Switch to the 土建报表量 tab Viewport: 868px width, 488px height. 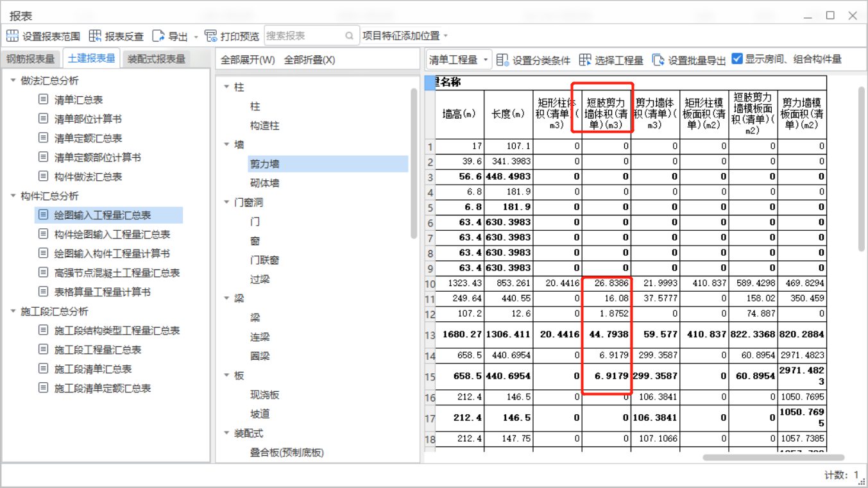[92, 58]
